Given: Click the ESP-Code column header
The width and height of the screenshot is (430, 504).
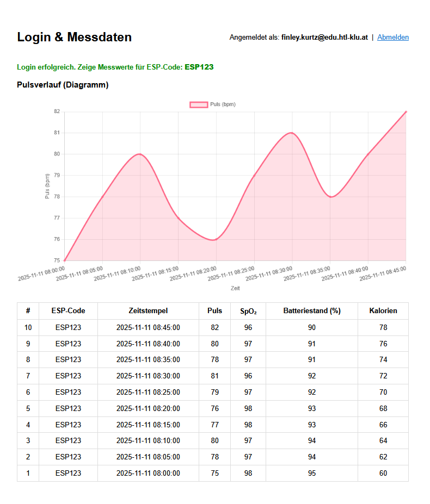Looking at the screenshot, I should tap(68, 311).
